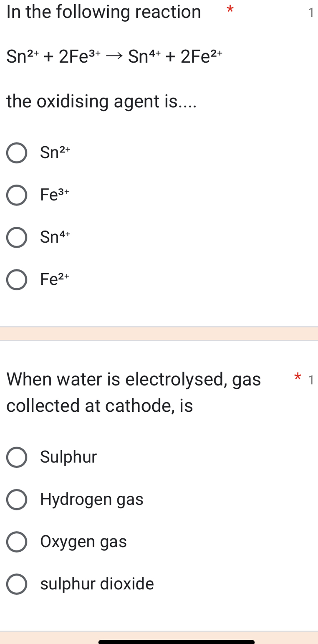The width and height of the screenshot is (318, 644).
Task: Pick Fe²⁺ as the answer
Action: click(x=17, y=280)
